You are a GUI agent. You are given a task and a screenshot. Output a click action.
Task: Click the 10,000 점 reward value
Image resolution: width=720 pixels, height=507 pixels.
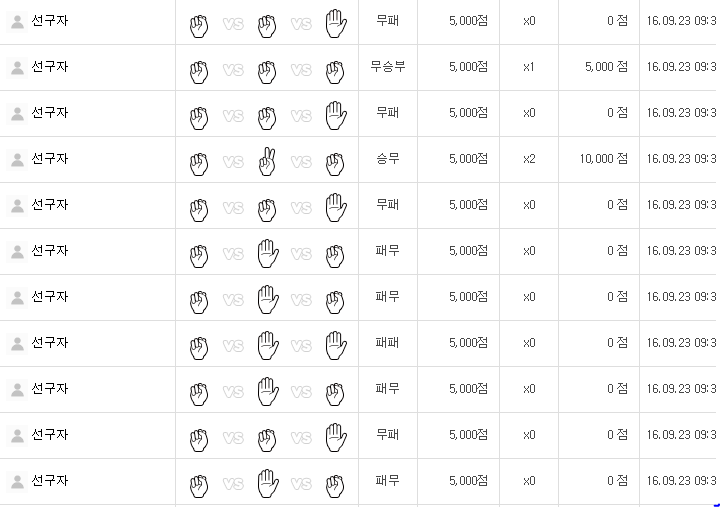pos(603,159)
